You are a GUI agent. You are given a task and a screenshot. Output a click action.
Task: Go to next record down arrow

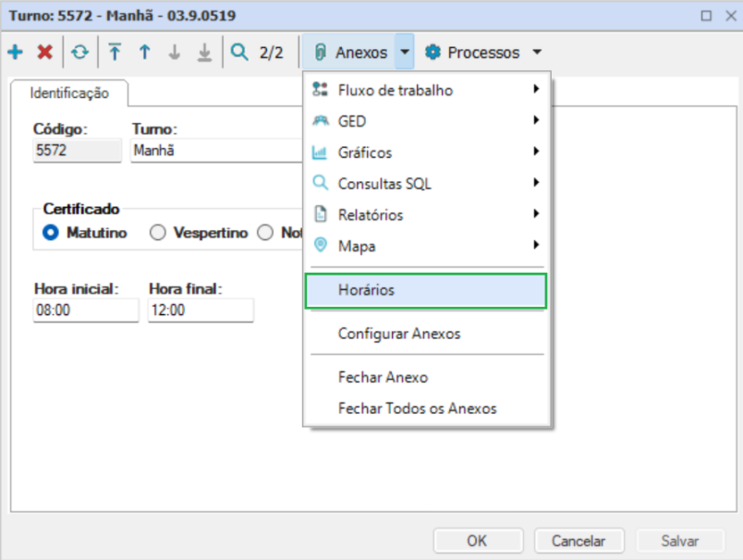pos(175,52)
